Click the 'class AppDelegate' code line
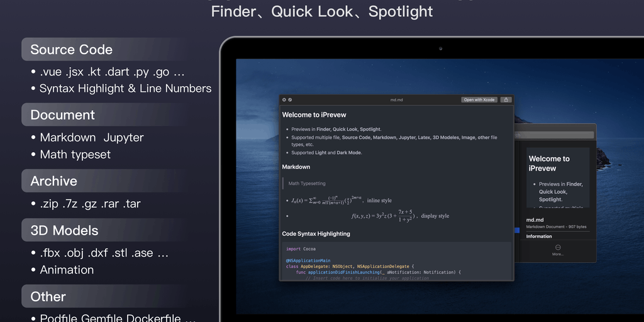This screenshot has height=322, width=644. coord(350,266)
